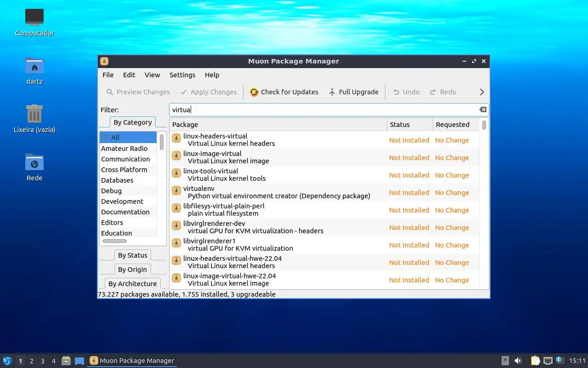Click the libfilesys-virtual-plain-perl package icon
The height and width of the screenshot is (368, 588).
pyautogui.click(x=176, y=208)
